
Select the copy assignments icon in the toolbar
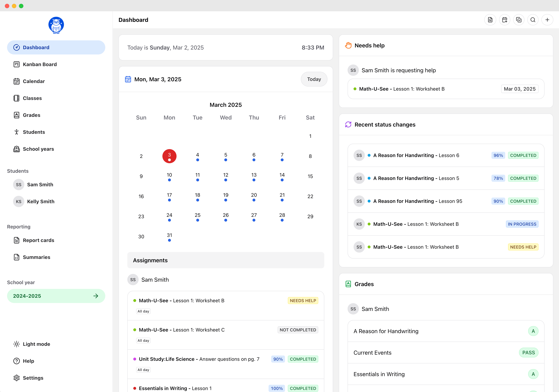click(x=519, y=20)
